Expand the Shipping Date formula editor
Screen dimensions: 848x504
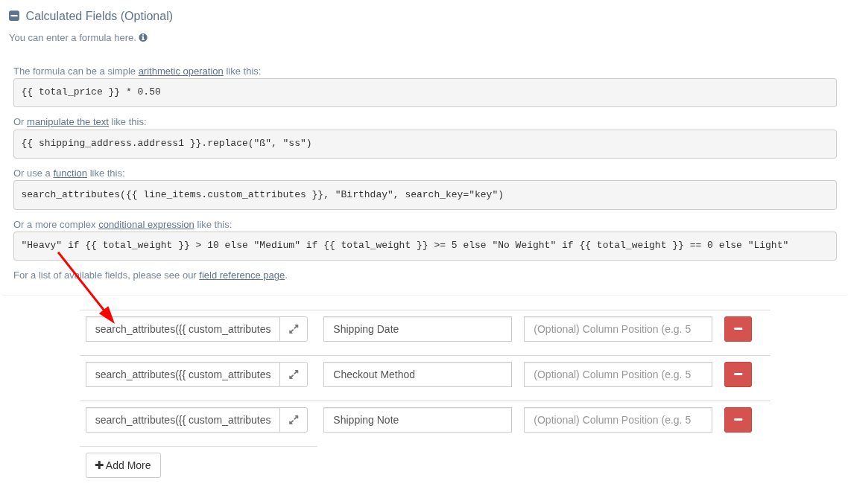294,329
